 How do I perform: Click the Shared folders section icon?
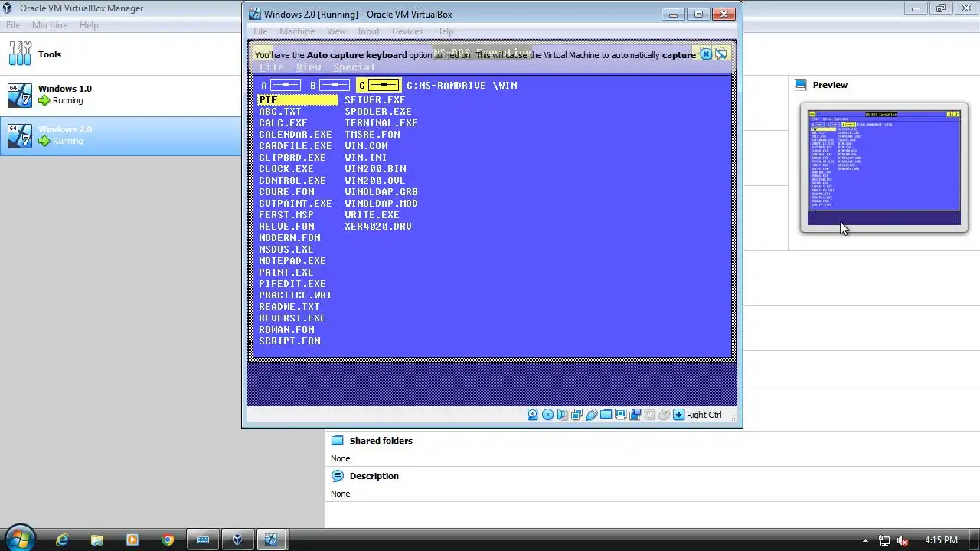[x=338, y=440]
